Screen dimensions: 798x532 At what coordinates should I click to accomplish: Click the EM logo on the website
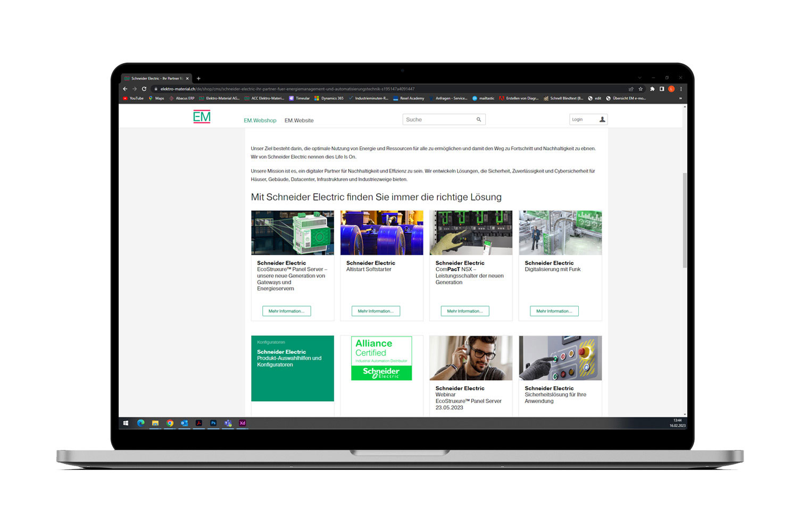tap(202, 117)
